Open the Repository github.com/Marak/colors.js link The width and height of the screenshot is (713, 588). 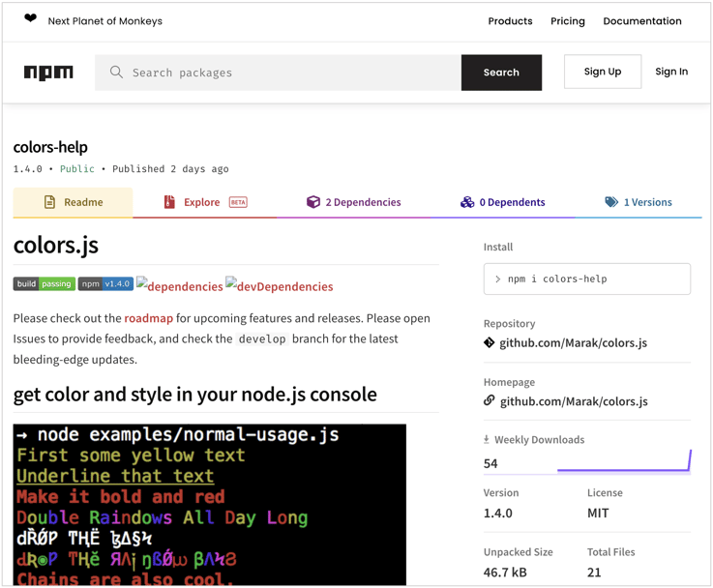click(x=573, y=342)
